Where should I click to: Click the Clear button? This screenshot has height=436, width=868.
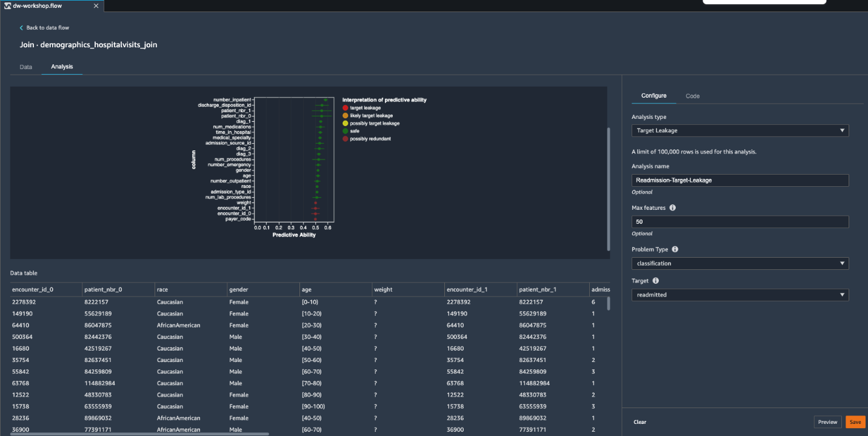coord(640,422)
